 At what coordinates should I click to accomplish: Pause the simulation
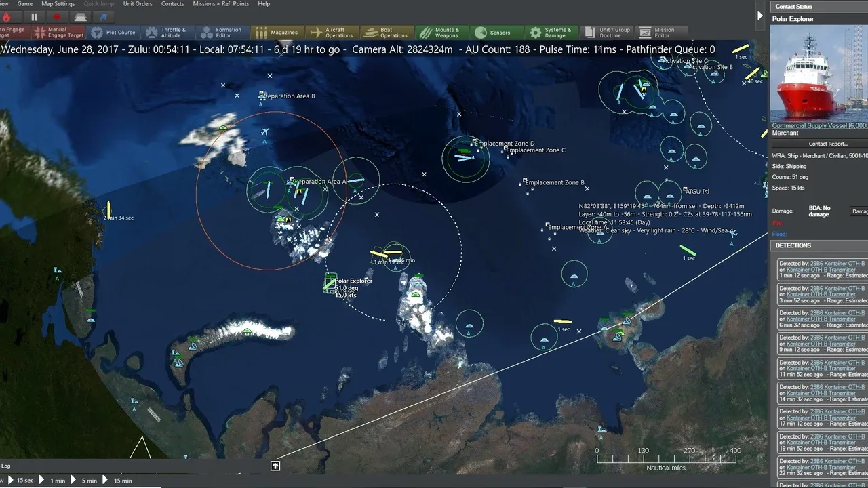pyautogui.click(x=35, y=17)
